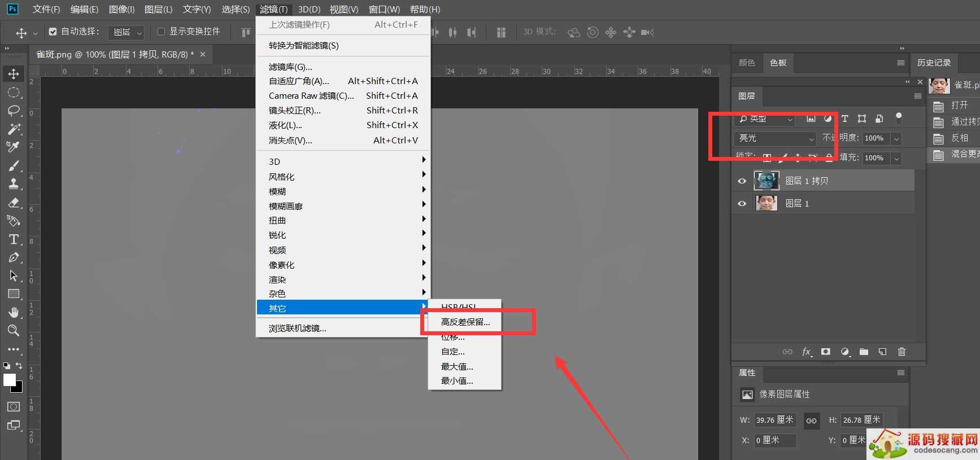Change screen mode icon
The image size is (980, 460).
tap(14, 425)
